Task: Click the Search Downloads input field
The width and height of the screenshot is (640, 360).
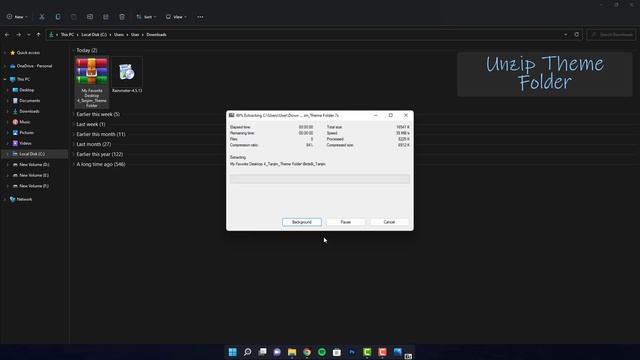Action: (611, 35)
